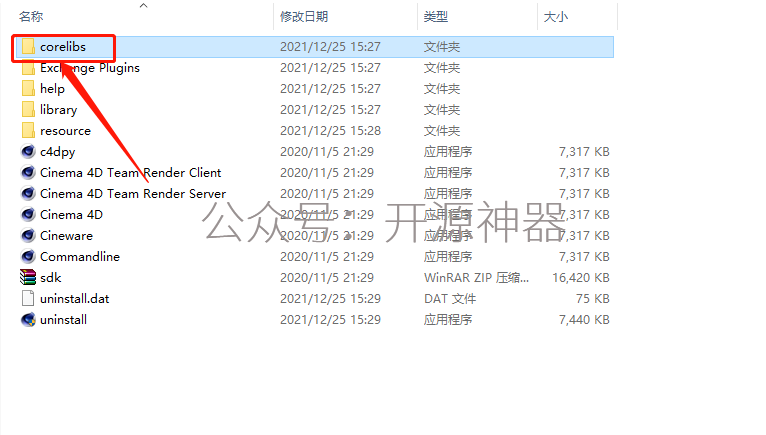Screen dimensions: 766x435
Task: Click the library folder icon
Action: [x=28, y=109]
